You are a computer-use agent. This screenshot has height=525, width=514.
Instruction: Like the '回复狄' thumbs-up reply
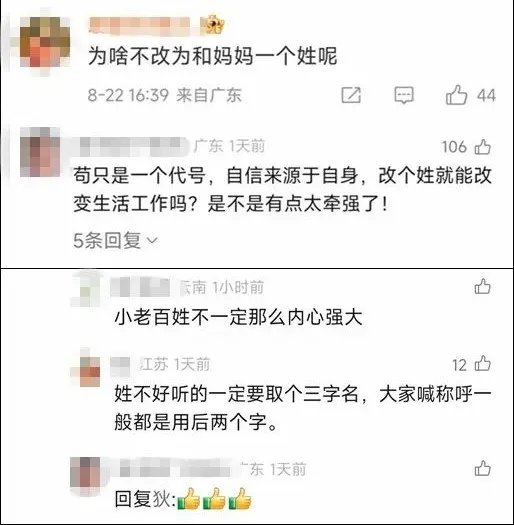[483, 468]
